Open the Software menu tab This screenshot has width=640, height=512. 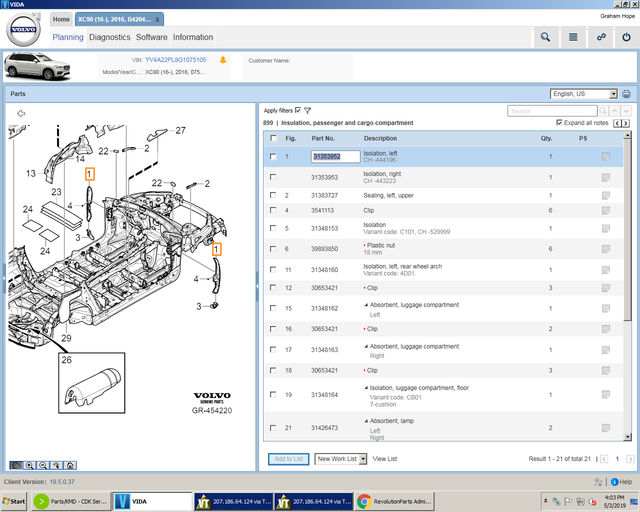coord(152,37)
